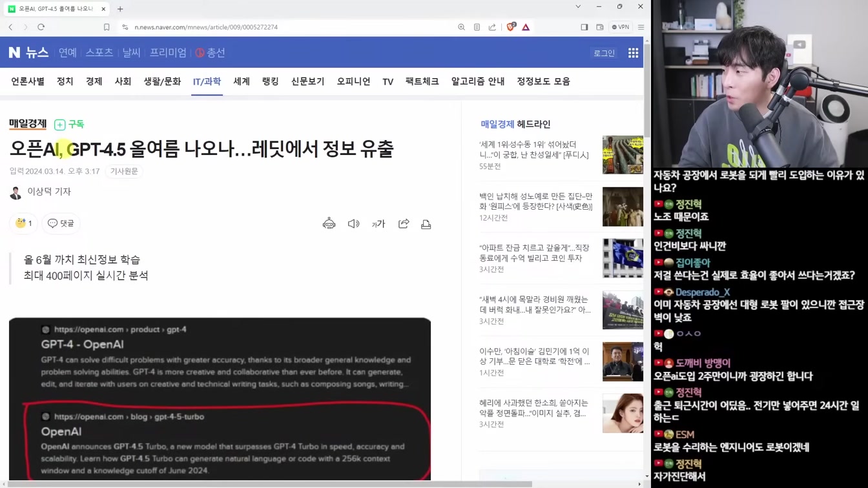Open 알고리즘 안내 page

pos(478,81)
